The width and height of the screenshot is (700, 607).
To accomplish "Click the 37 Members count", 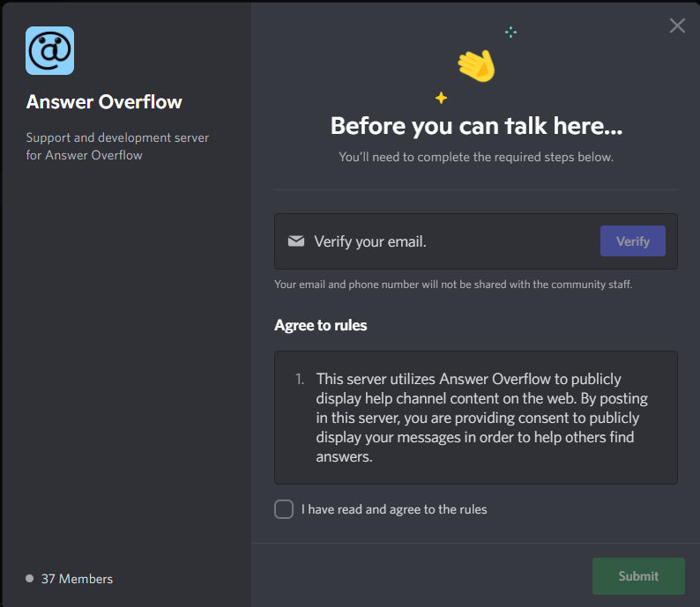I will [77, 579].
